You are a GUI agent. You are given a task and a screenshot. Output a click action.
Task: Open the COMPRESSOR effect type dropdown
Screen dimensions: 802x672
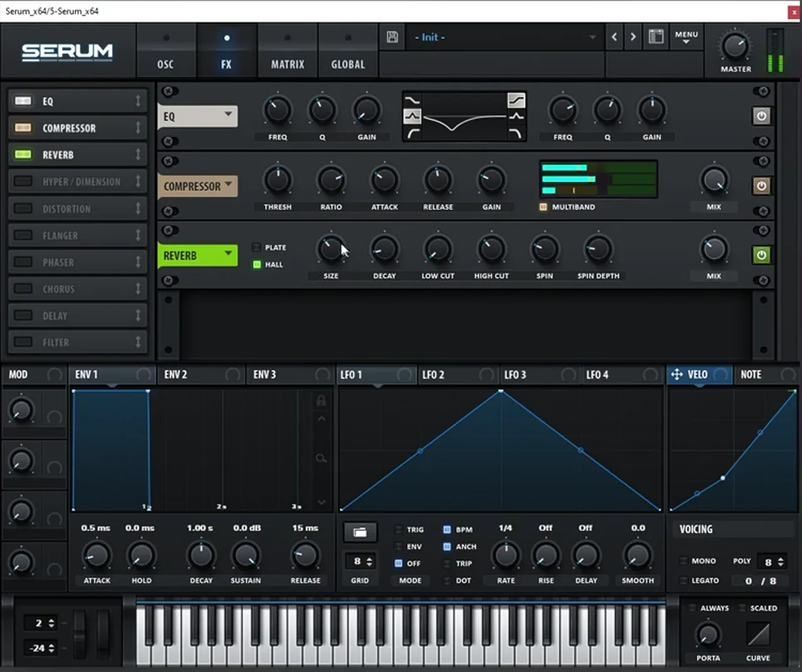197,186
